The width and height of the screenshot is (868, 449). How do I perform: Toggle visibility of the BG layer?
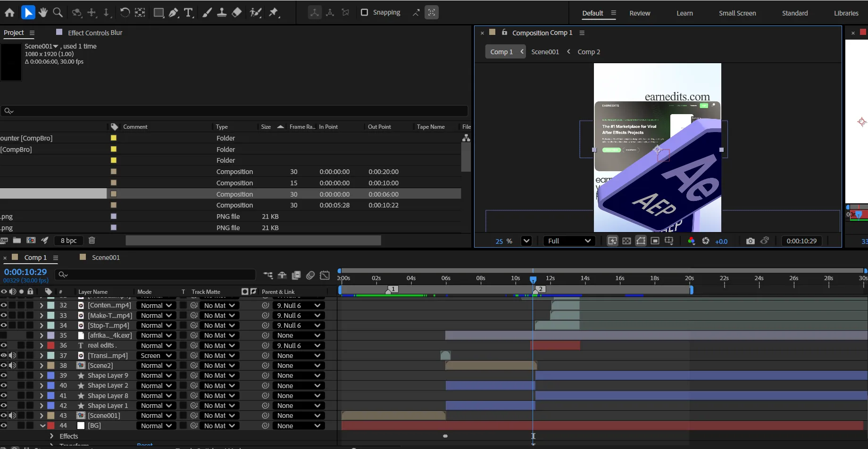[4, 425]
